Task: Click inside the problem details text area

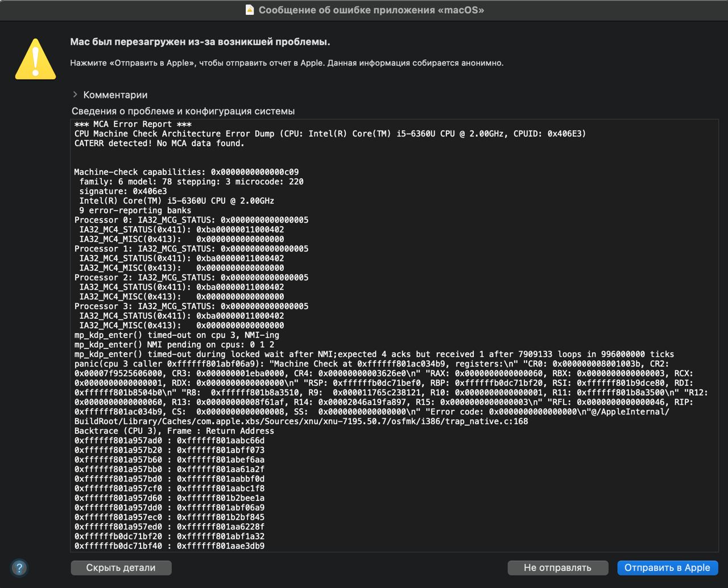Action: (395, 335)
